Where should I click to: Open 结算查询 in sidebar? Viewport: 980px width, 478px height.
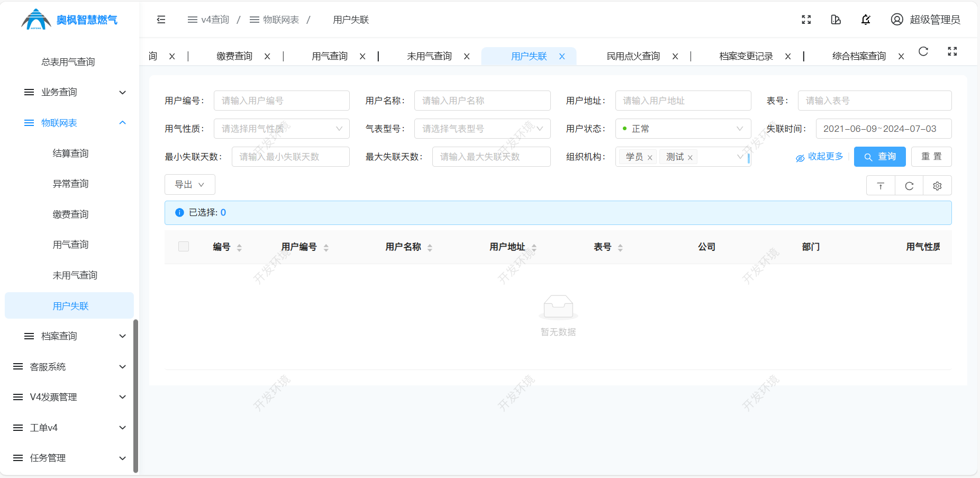click(x=70, y=154)
